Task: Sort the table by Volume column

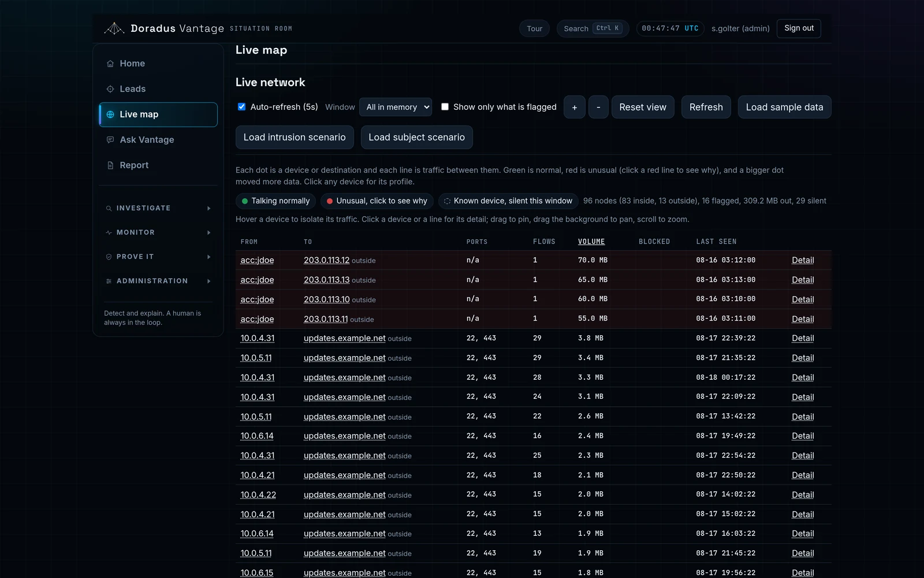Action: coord(591,242)
